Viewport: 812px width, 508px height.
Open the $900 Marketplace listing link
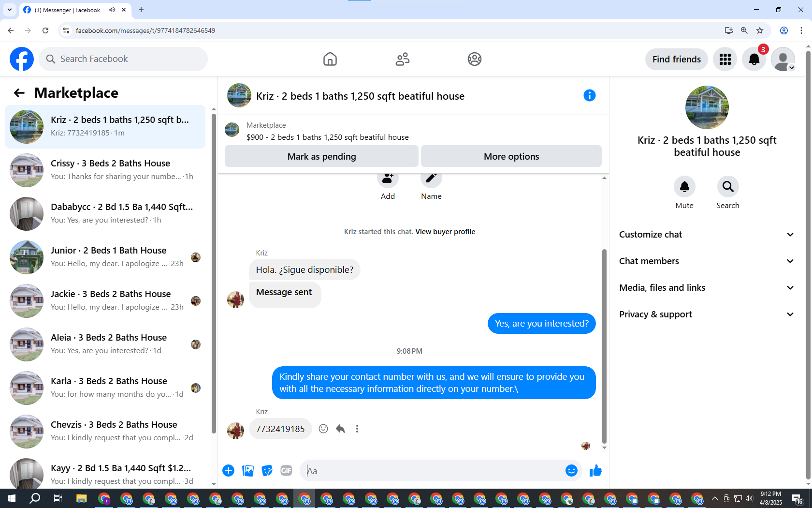(328, 137)
